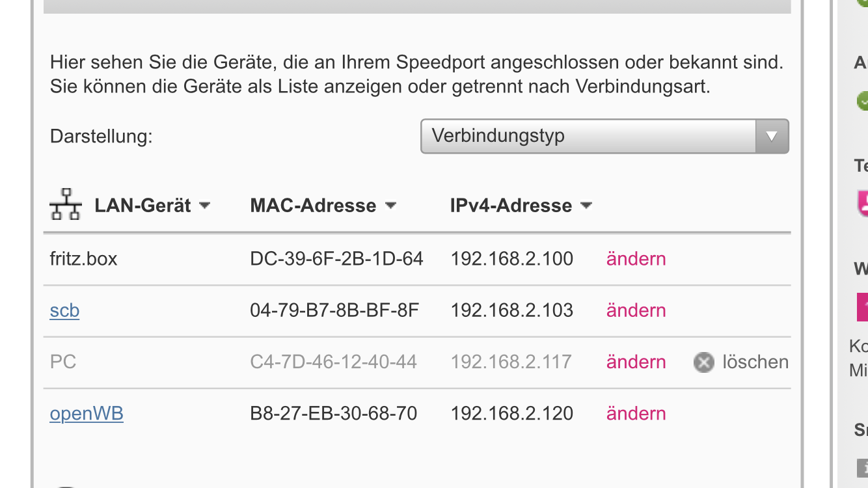
Task: Click the IPv4-Adresse column header label
Action: [511, 206]
